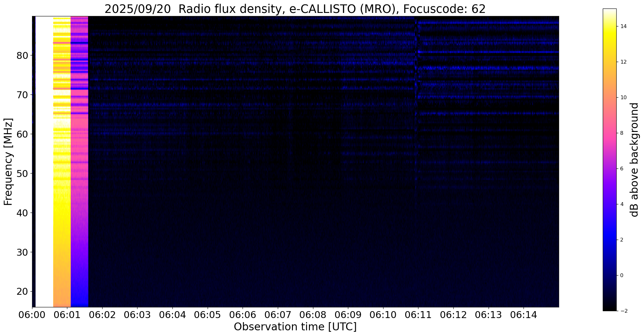The image size is (644, 336).
Task: Click the "dB above background" colorbar label
Action: [x=635, y=160]
